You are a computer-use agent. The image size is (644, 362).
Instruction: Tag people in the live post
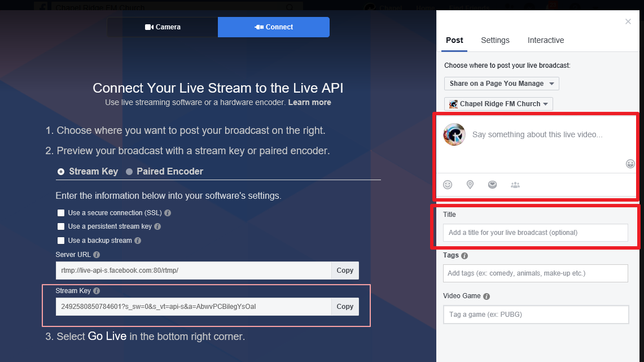click(x=515, y=185)
